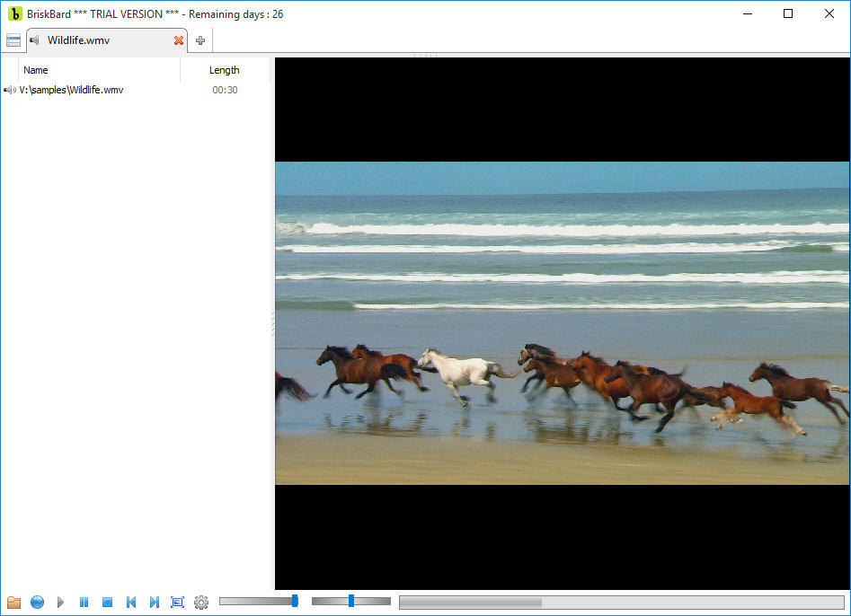Toggle fullscreen video mode
Viewport: 851px width, 616px height.
pos(177,602)
